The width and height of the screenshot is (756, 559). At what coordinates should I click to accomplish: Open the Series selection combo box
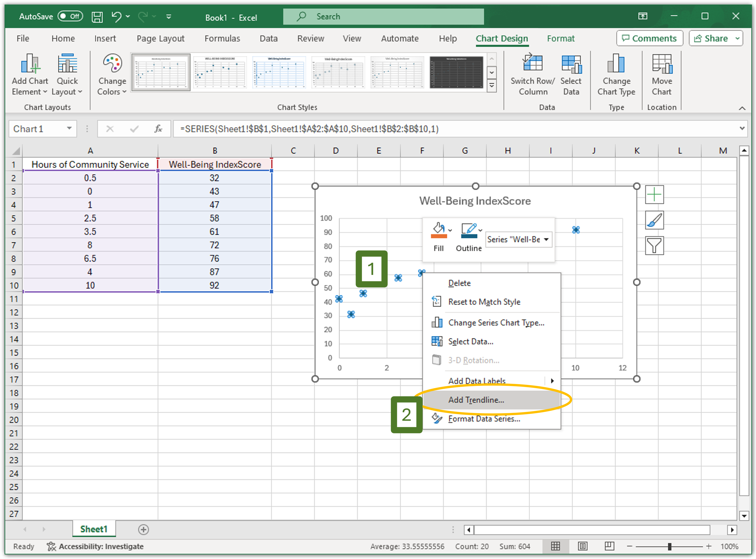546,239
